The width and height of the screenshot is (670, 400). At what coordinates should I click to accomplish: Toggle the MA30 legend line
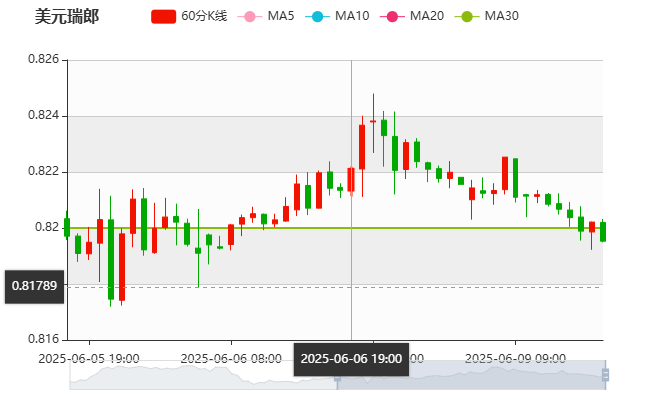pyautogui.click(x=487, y=16)
